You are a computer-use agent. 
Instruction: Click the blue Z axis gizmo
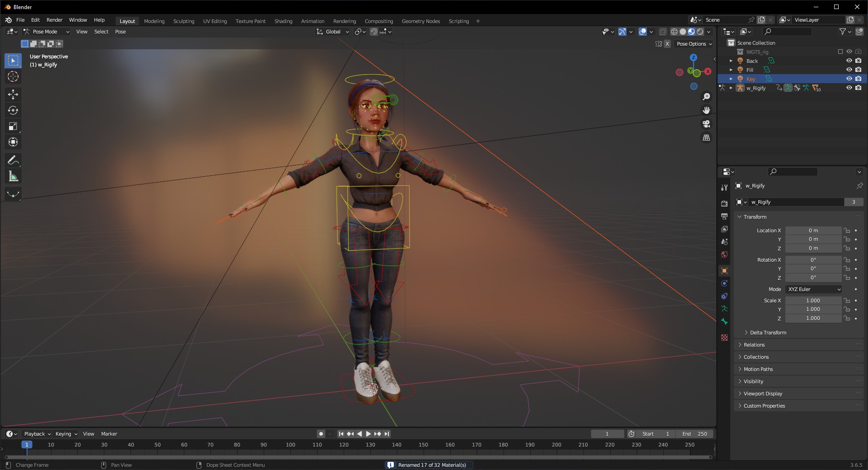pos(694,58)
